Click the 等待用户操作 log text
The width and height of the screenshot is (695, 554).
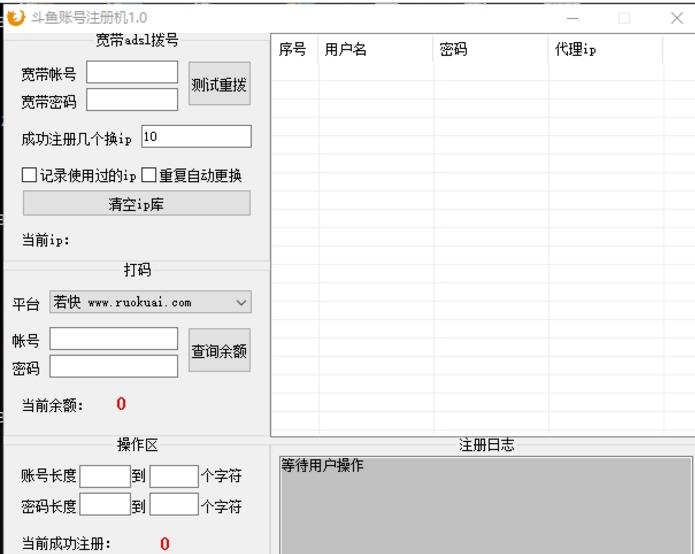[x=322, y=465]
